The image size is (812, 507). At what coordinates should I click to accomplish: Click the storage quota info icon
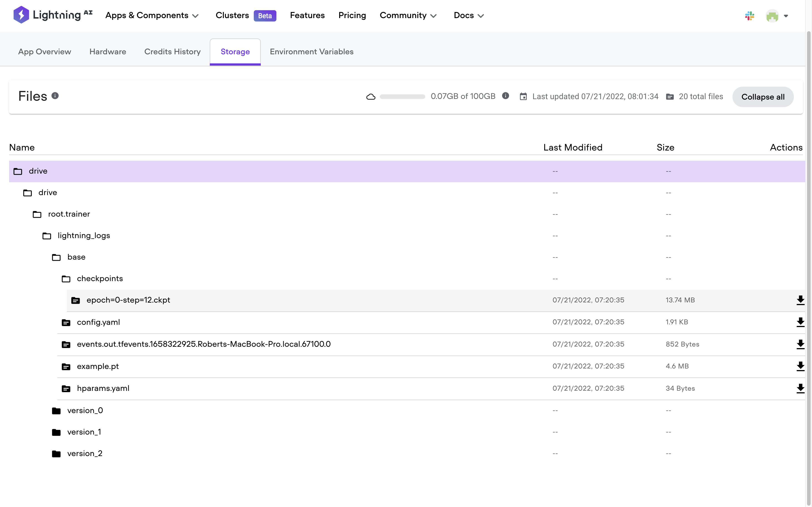[505, 96]
